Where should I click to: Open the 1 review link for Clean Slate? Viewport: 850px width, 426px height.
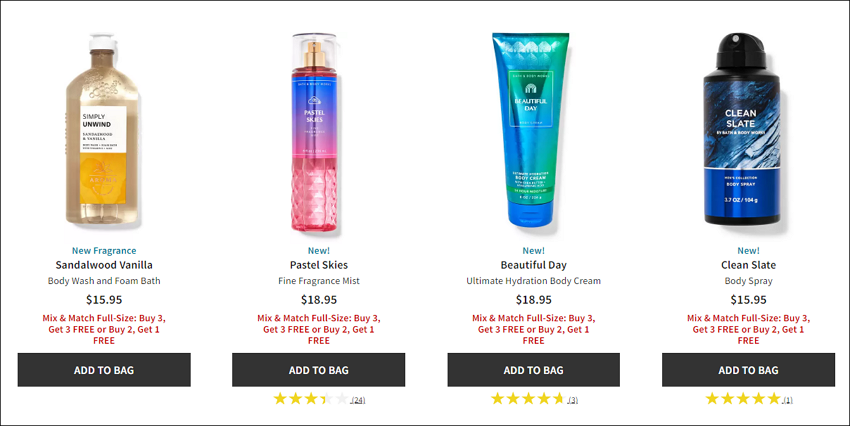[x=788, y=401]
